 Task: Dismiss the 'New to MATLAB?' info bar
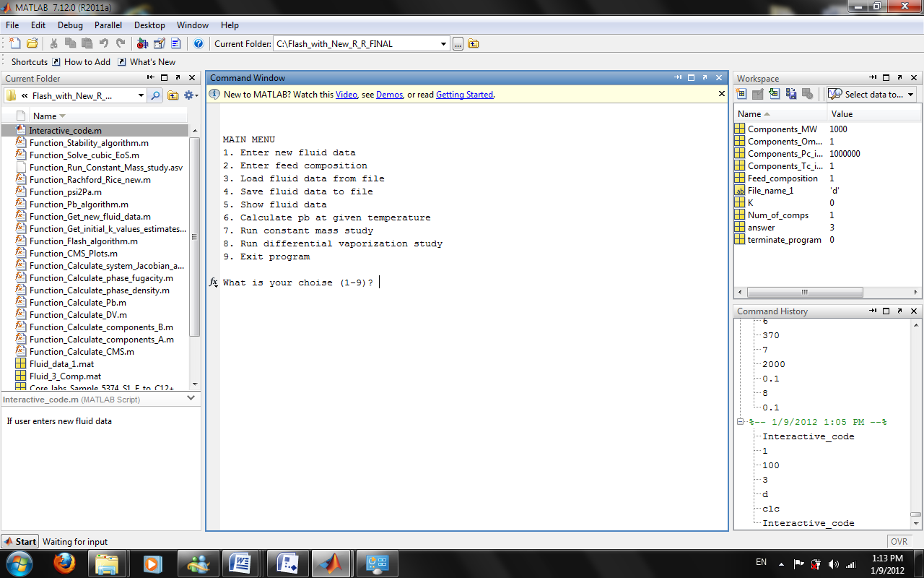click(722, 94)
